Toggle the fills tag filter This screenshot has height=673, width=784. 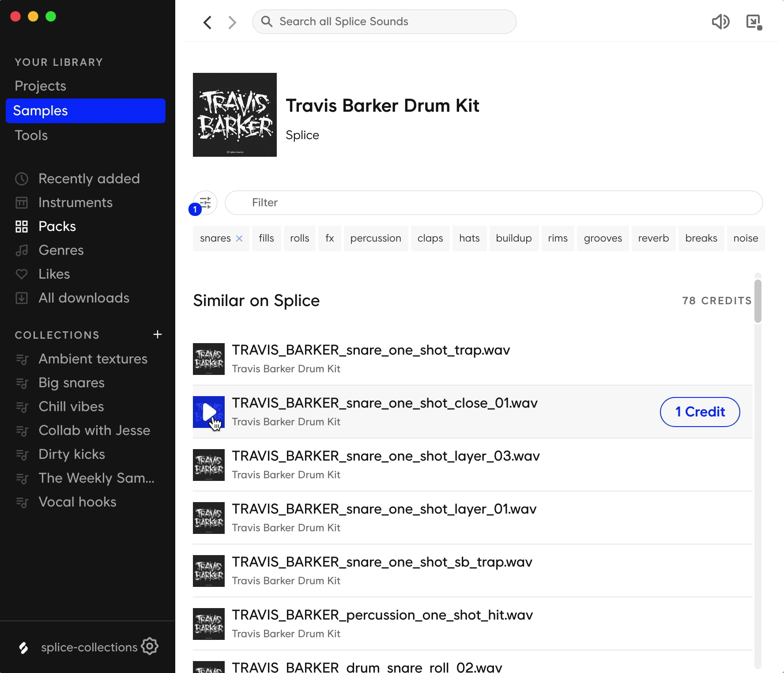pyautogui.click(x=267, y=238)
